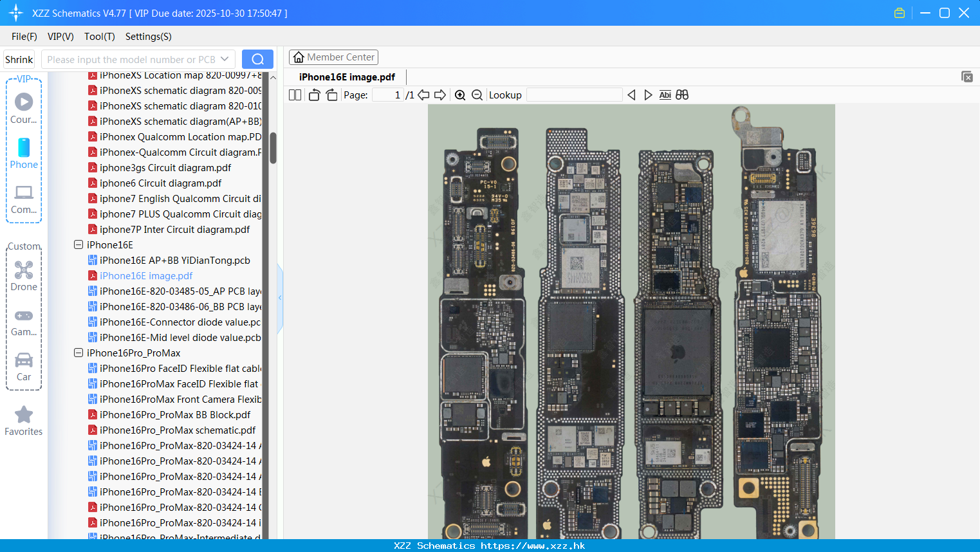
Task: Click the blue search button
Action: pyautogui.click(x=257, y=59)
